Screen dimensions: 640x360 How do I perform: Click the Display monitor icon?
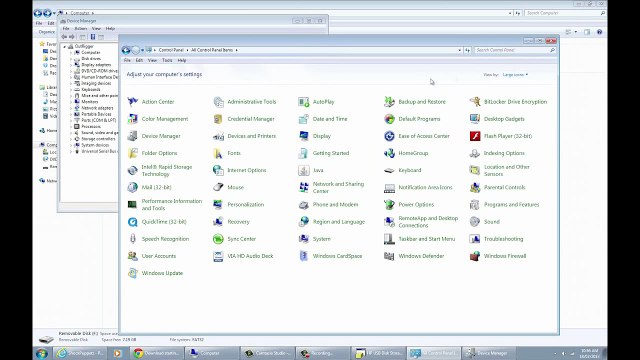tap(304, 136)
